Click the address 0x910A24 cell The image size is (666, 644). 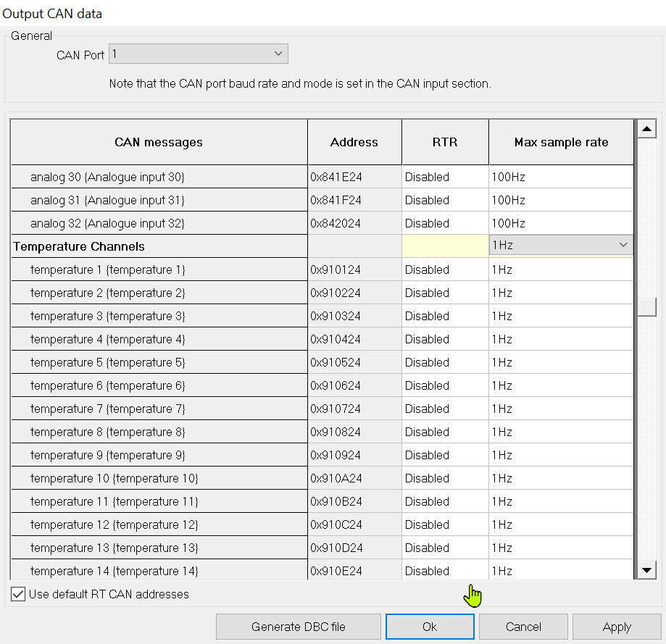pos(354,478)
